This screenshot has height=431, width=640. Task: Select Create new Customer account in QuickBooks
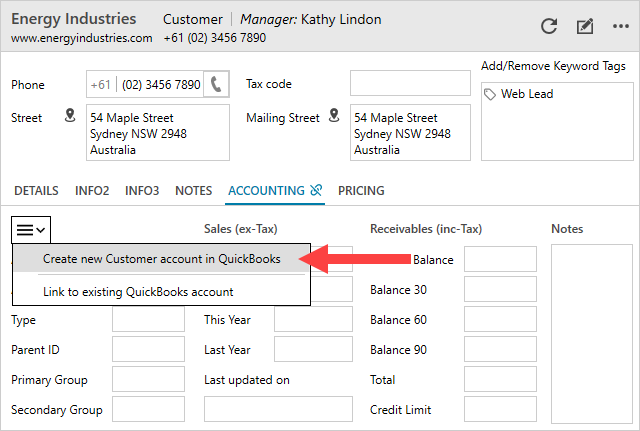[161, 259]
